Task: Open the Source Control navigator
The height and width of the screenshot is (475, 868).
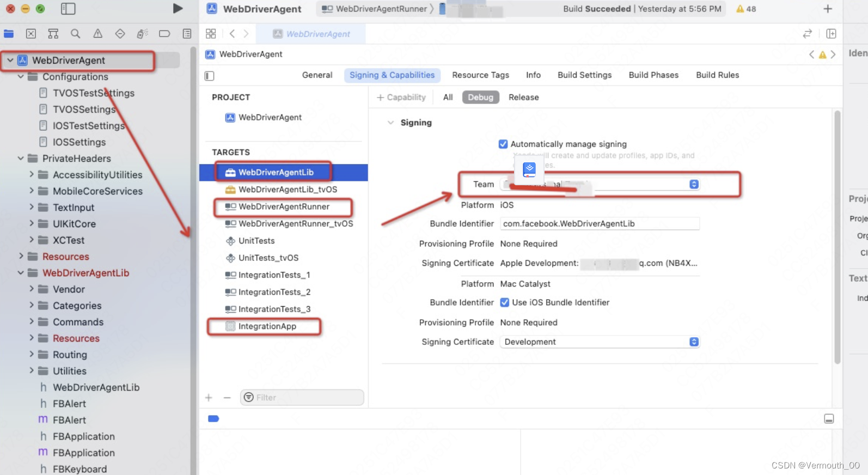Action: (x=31, y=34)
